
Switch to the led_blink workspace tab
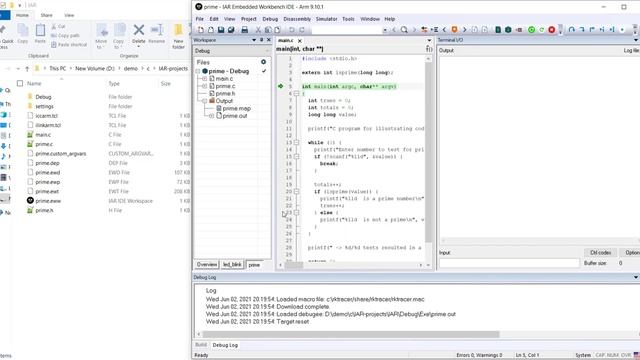(232, 264)
